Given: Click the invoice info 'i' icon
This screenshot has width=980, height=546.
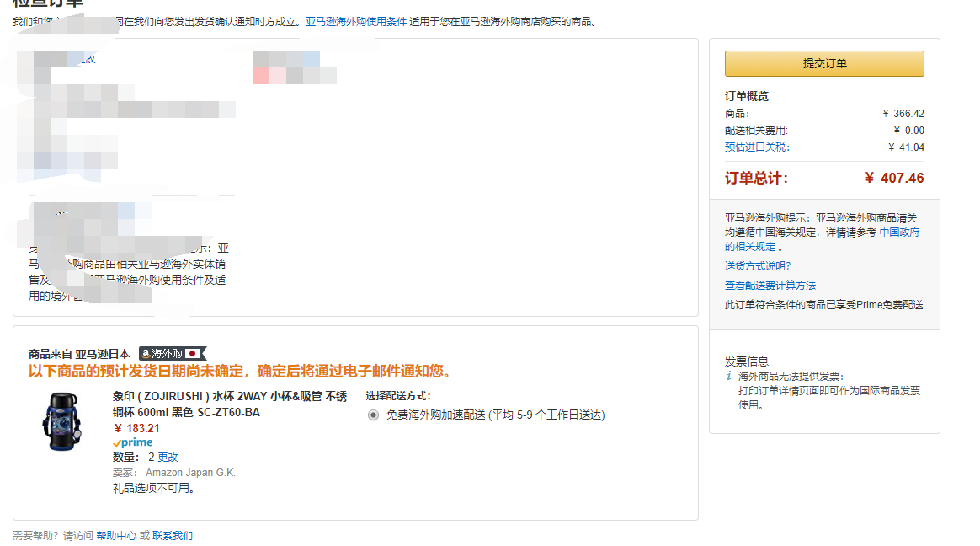Looking at the screenshot, I should tap(729, 376).
